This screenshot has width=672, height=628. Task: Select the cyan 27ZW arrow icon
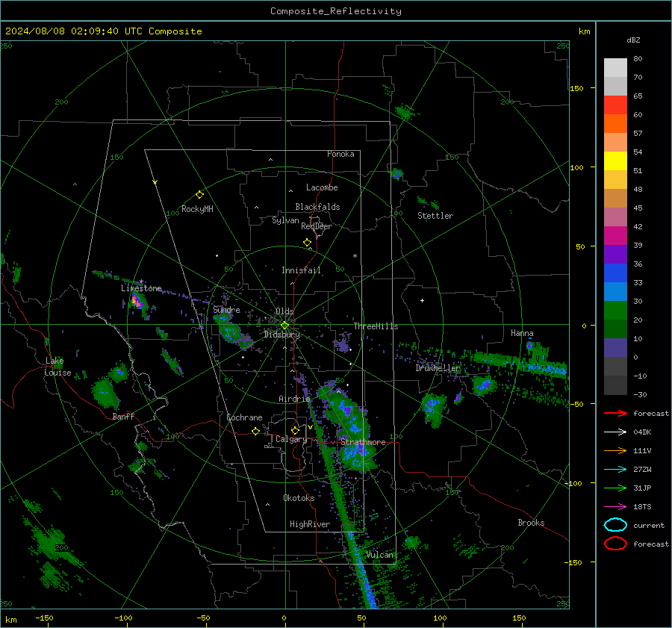point(615,470)
